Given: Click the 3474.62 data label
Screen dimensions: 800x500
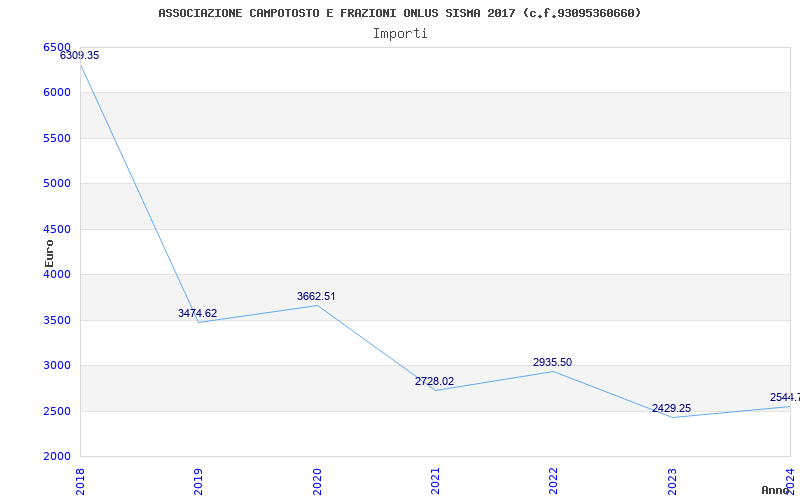Looking at the screenshot, I should pos(197,313).
